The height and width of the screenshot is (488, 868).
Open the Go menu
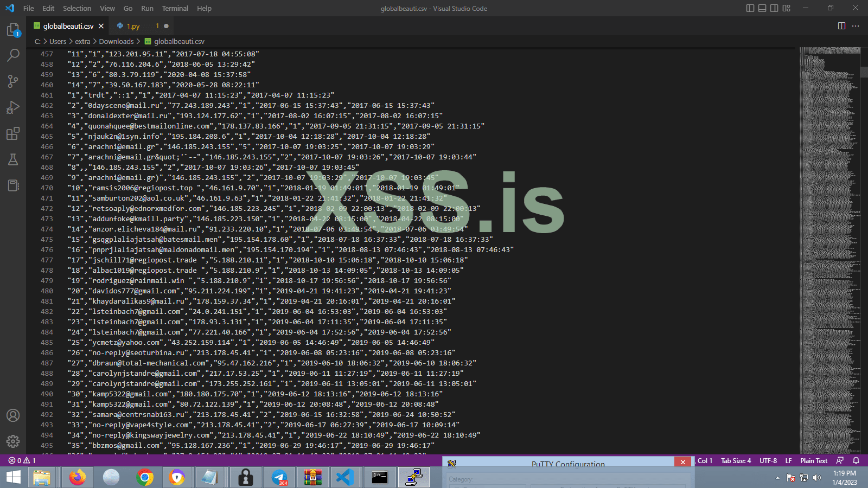(128, 8)
